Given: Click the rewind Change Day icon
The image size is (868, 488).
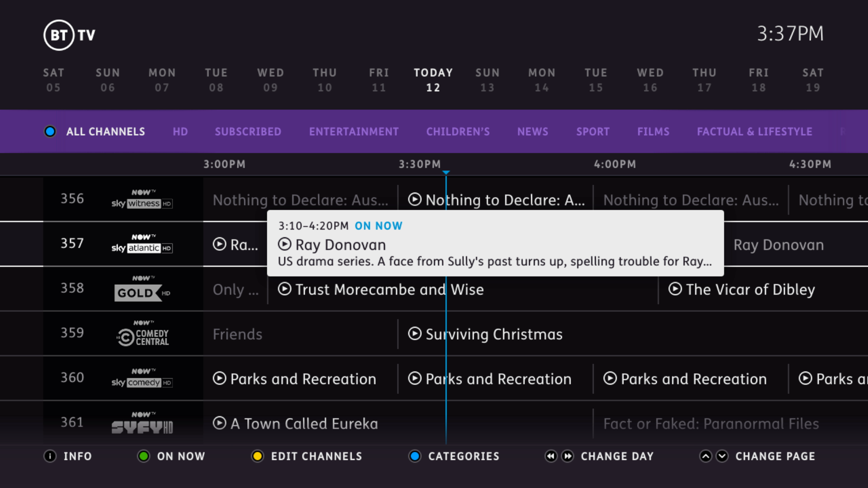Looking at the screenshot, I should point(551,456).
